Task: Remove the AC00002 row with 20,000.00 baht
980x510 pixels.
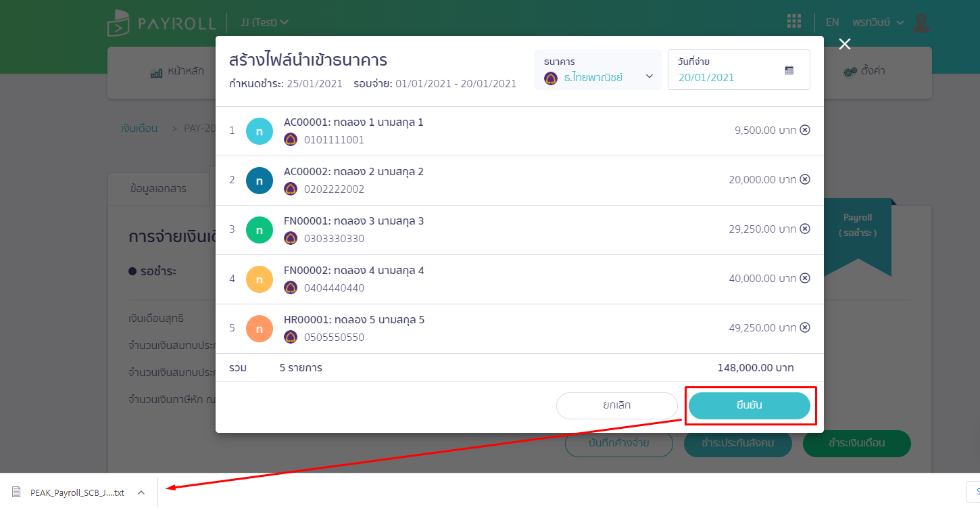Action: point(804,179)
